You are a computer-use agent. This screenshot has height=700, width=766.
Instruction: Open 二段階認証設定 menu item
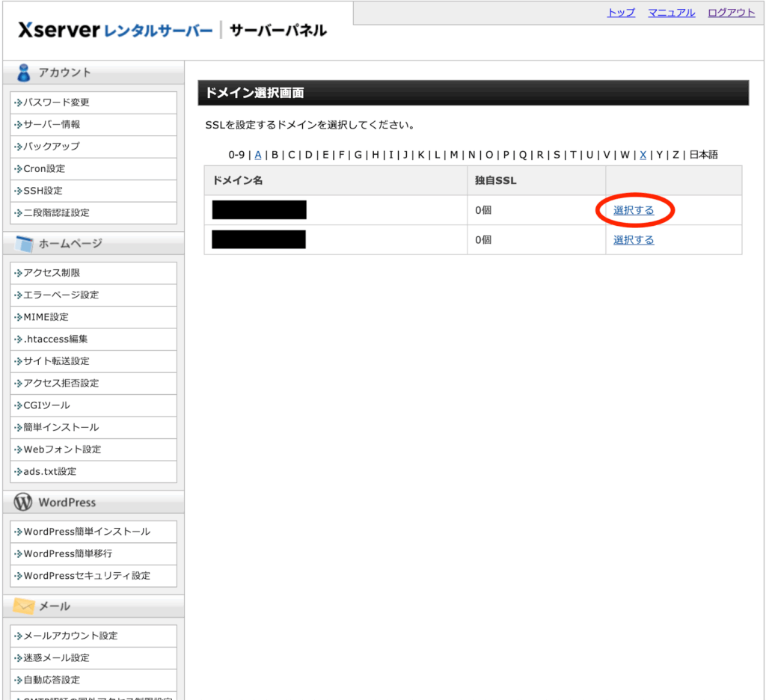point(56,212)
